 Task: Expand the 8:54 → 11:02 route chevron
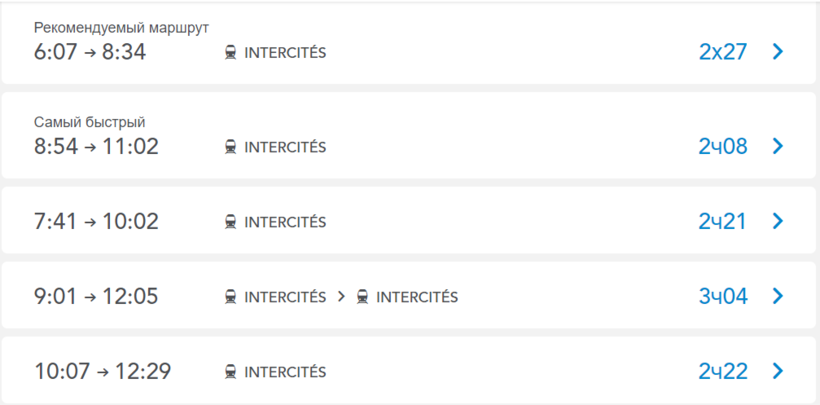coord(778,146)
